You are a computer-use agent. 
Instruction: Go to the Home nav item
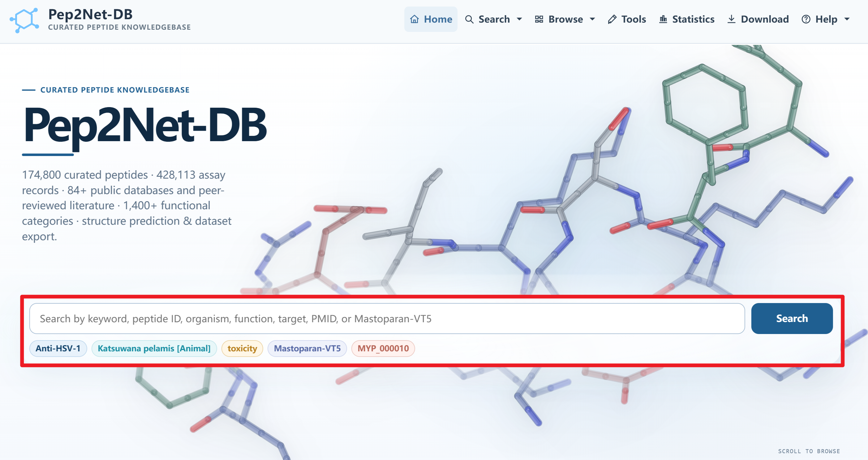431,19
